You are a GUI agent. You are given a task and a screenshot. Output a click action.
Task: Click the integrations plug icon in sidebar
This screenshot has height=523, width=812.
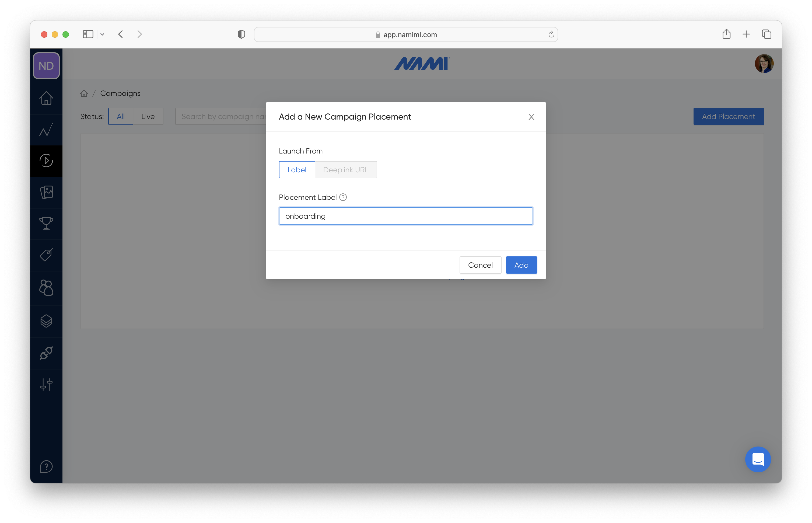tap(46, 353)
